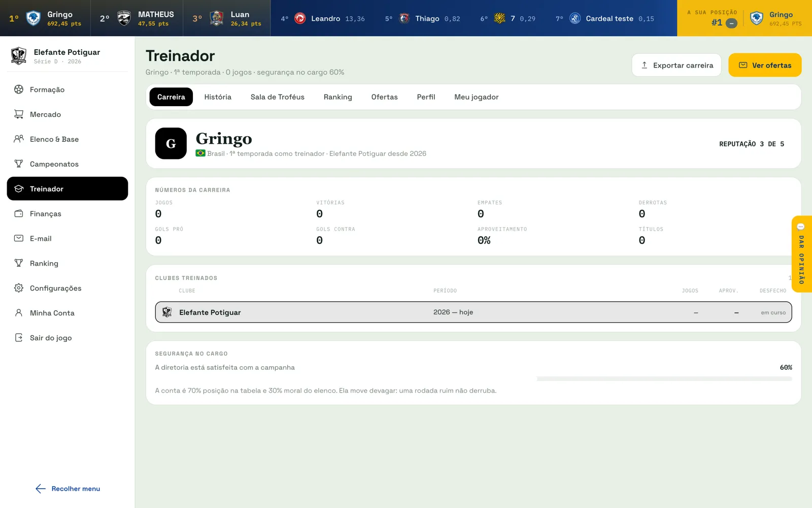The width and height of the screenshot is (812, 508).
Task: Click Luan's team crest in leaderboard
Action: (x=217, y=18)
